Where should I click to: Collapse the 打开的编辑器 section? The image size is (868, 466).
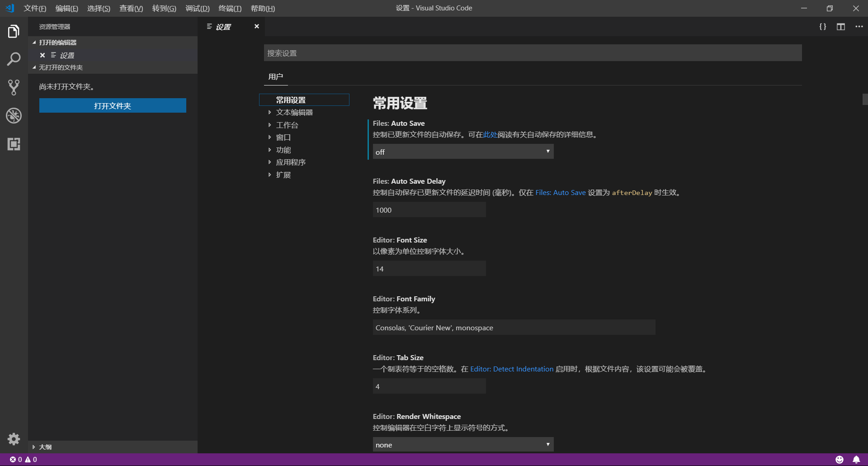tap(113, 43)
